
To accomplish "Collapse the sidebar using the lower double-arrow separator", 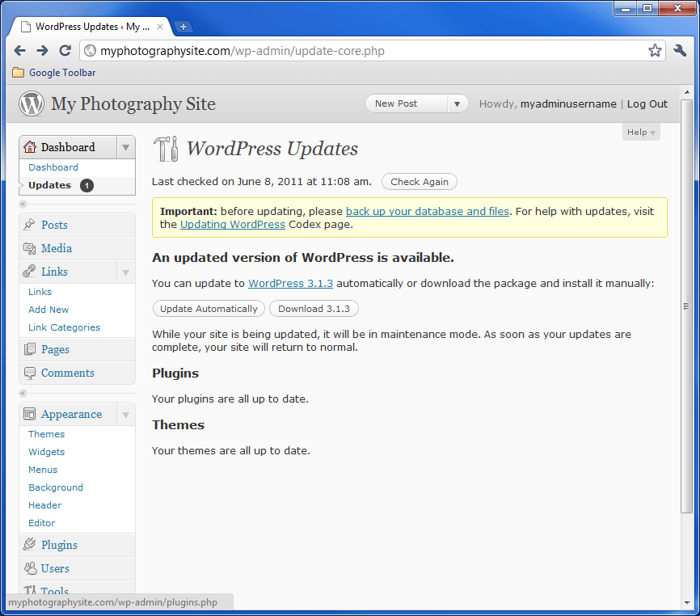I will click(23, 393).
